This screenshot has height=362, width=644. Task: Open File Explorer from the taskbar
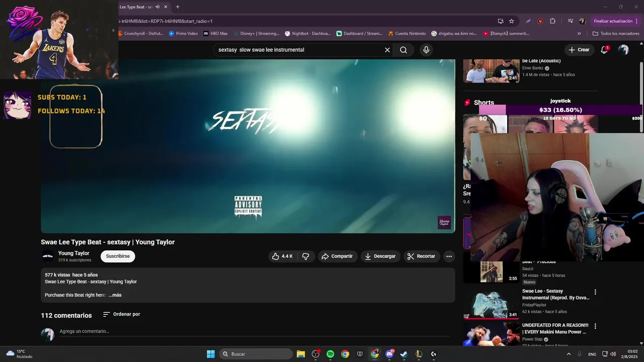(x=301, y=354)
